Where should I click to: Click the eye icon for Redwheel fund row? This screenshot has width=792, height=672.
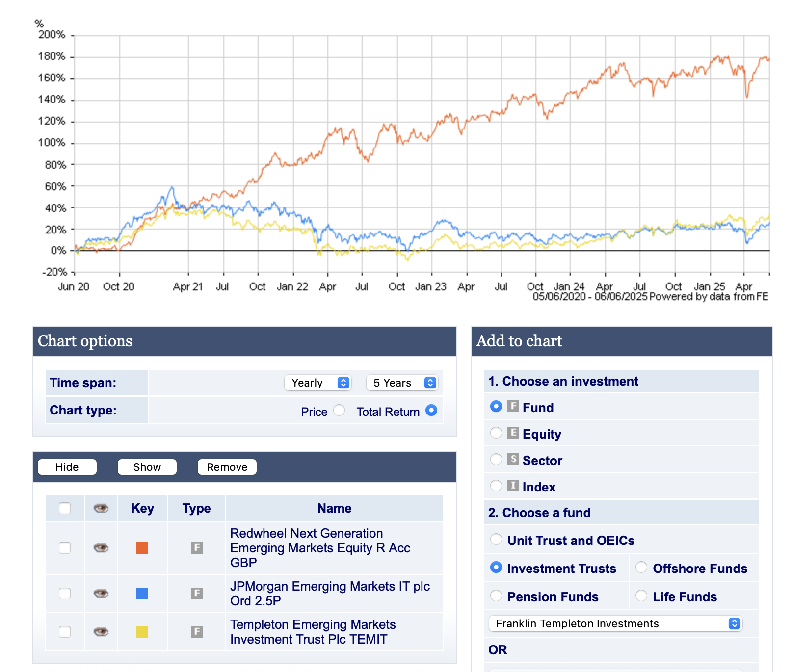coord(101,548)
